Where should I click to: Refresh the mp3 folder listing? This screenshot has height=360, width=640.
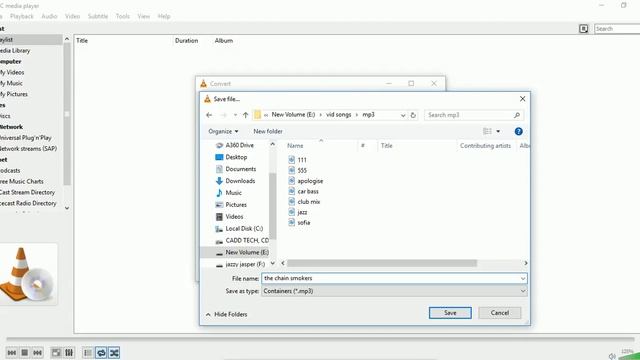413,115
